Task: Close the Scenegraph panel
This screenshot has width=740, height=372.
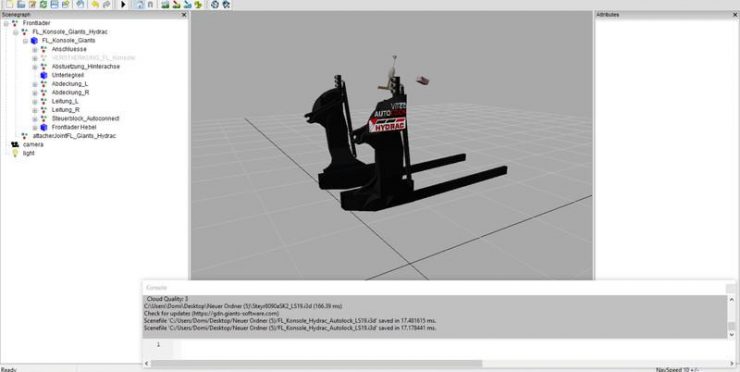Action: (x=184, y=15)
